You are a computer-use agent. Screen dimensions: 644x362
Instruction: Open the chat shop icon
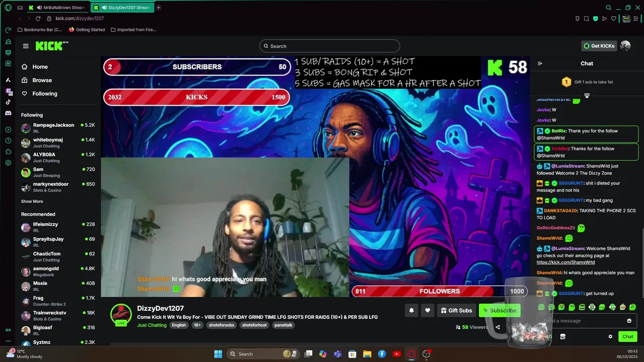tap(563, 337)
